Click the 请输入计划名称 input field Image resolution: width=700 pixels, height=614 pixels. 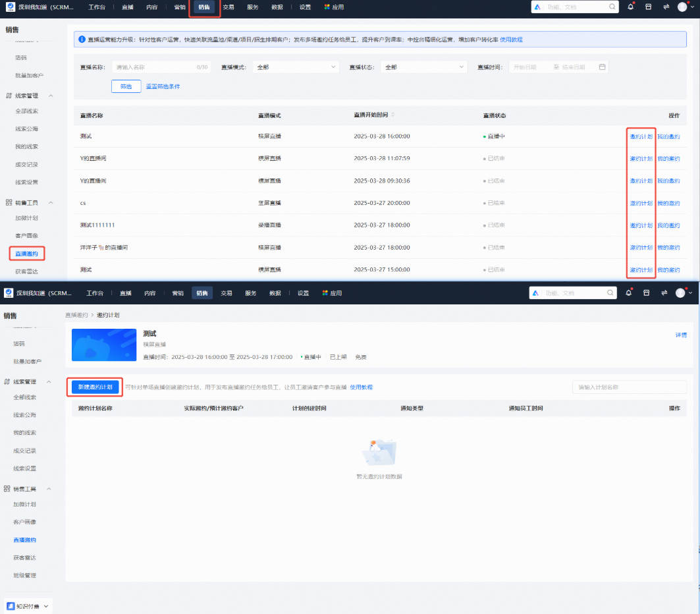[x=629, y=387]
